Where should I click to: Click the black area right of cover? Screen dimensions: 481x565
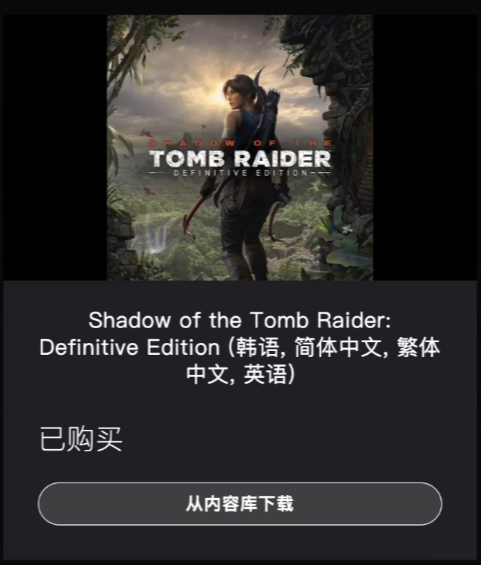[425, 148]
